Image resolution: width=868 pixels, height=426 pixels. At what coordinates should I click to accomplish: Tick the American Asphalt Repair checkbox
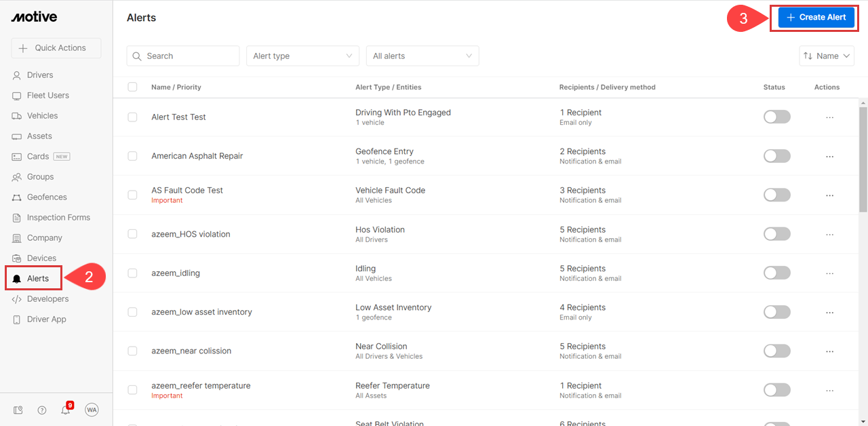click(x=132, y=156)
